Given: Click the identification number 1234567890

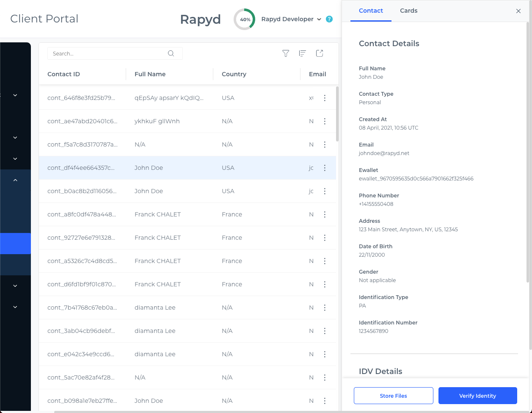Looking at the screenshot, I should [x=373, y=331].
